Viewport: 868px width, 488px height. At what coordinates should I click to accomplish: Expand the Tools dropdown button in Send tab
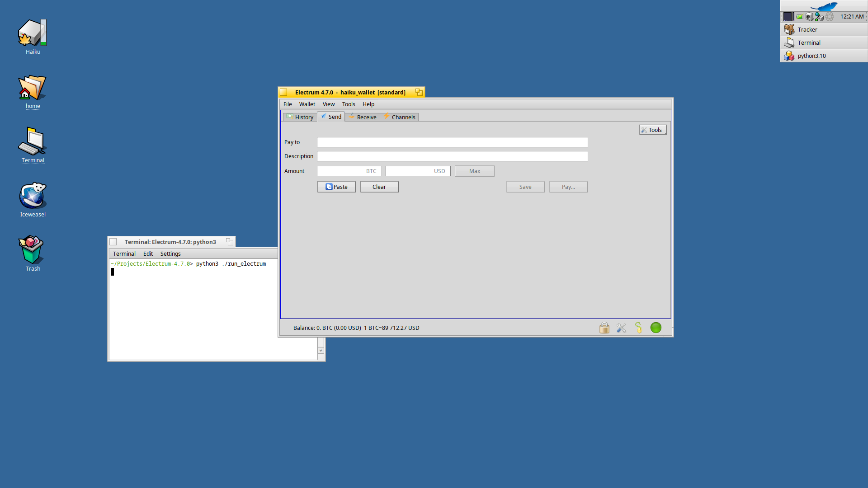click(652, 130)
